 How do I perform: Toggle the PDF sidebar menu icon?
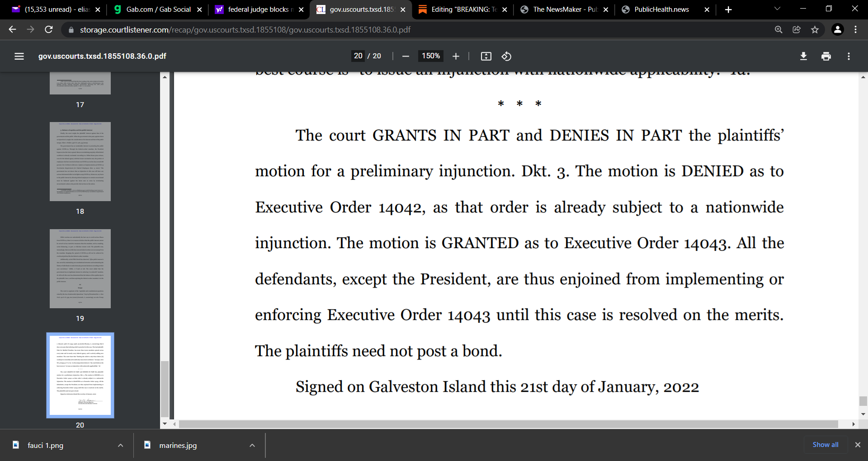click(19, 56)
